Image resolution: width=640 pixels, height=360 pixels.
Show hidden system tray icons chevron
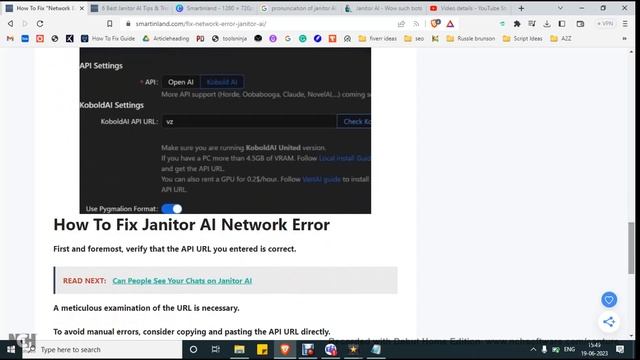tap(533, 350)
